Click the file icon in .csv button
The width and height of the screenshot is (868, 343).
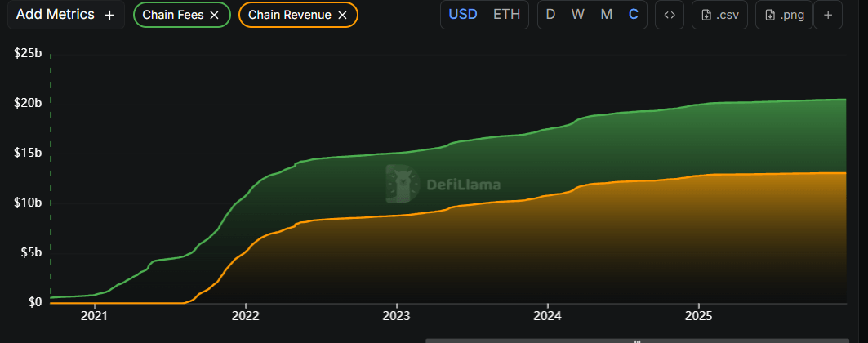pyautogui.click(x=706, y=15)
